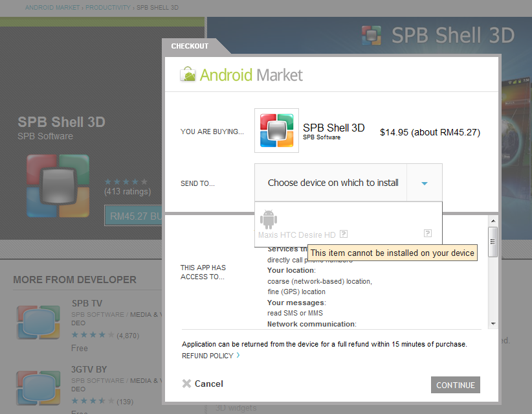Click the blue dropdown arrow for device selection
532x414 pixels.
tap(425, 183)
